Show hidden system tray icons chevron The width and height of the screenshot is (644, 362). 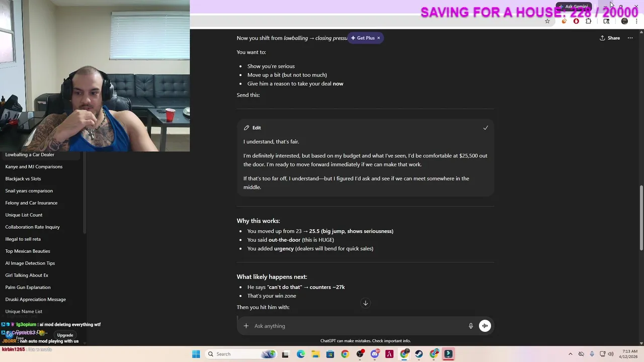(570, 354)
